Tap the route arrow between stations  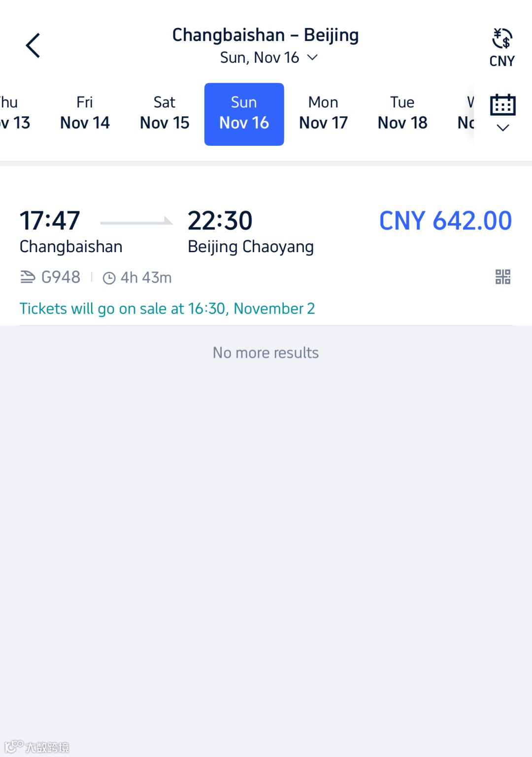coord(136,222)
